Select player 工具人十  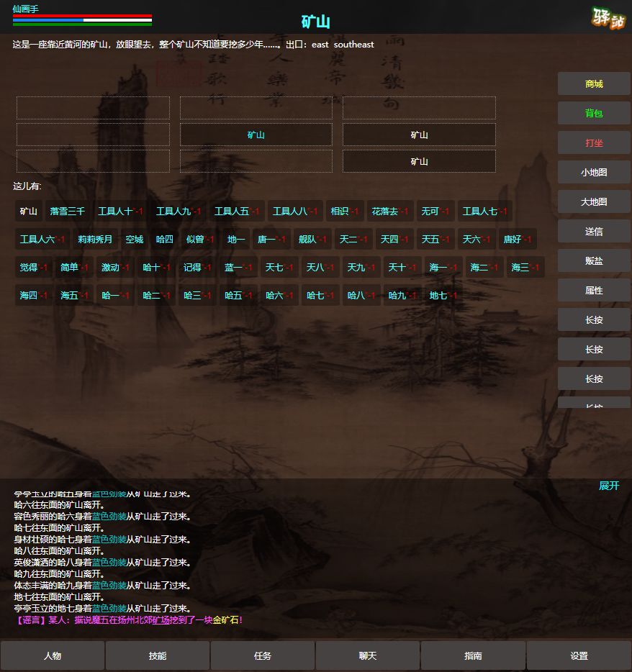[120, 212]
